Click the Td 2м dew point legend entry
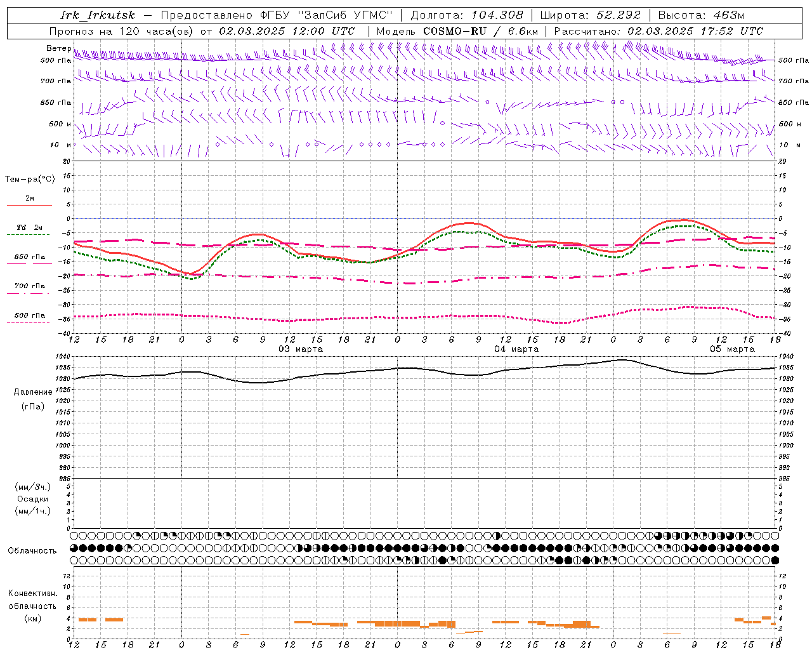 30,227
